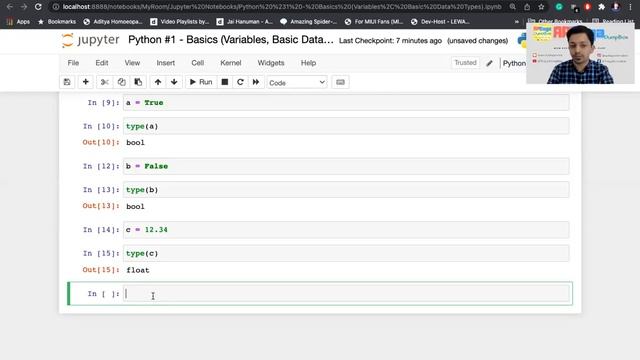Click the save and checkpoint icon
Image resolution: width=640 pixels, height=360 pixels.
[67, 82]
